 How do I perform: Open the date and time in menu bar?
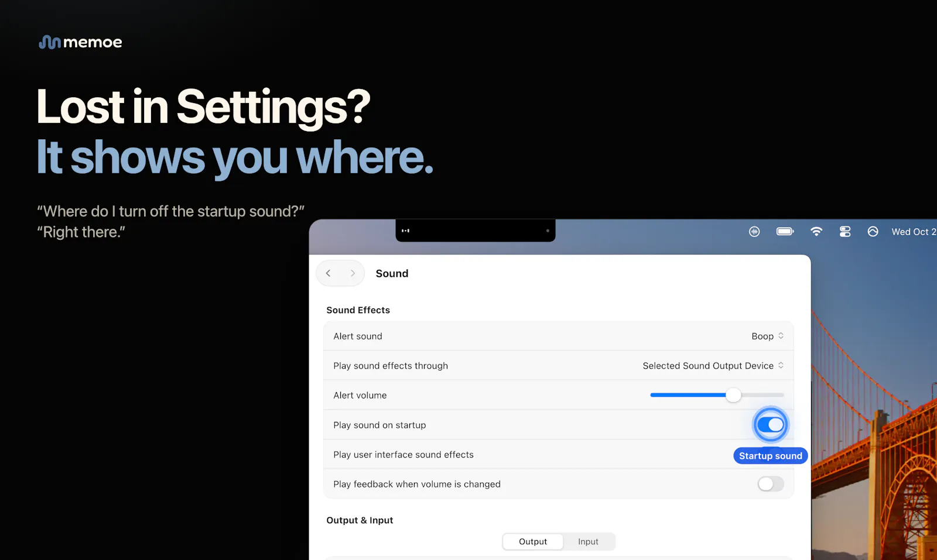click(914, 232)
